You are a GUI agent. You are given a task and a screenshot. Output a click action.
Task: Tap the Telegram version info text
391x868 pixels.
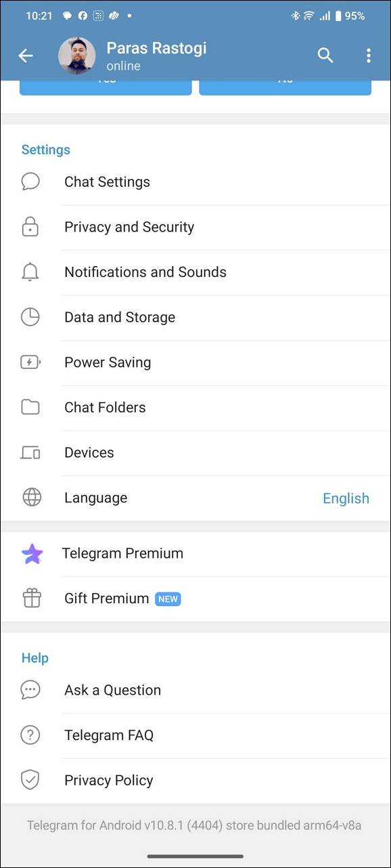point(194,825)
